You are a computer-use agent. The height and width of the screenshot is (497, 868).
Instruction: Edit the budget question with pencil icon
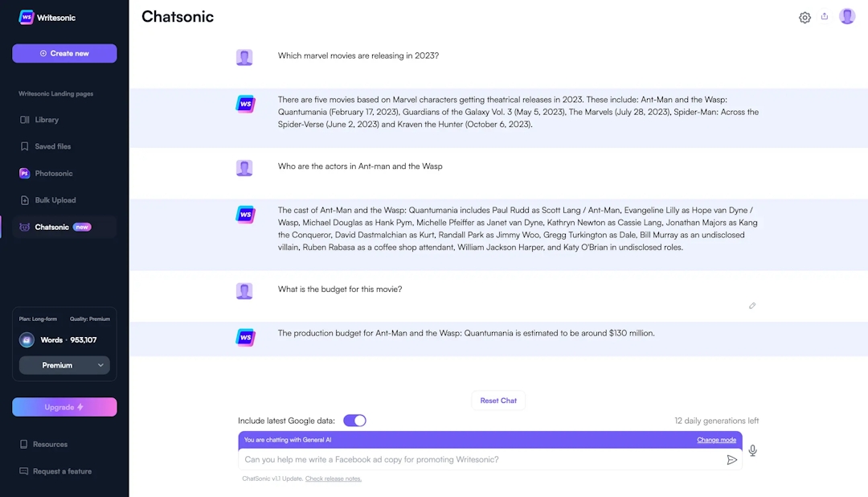tap(752, 306)
